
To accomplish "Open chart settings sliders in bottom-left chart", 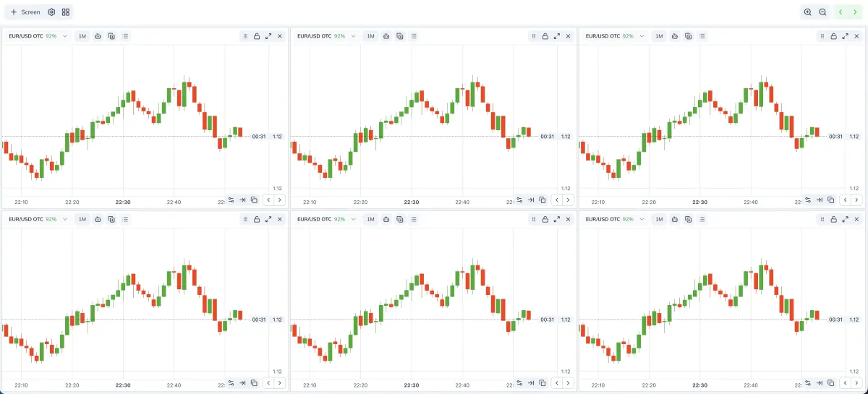I will (x=231, y=382).
